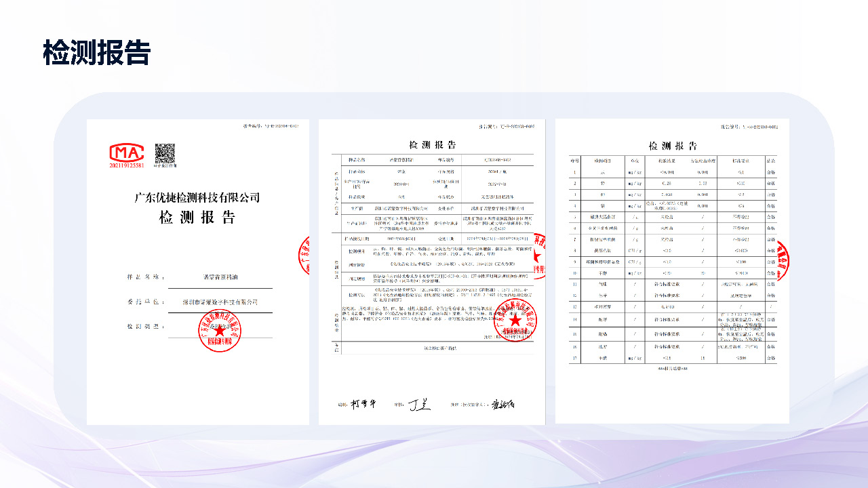Click the QR code beside the CMA logo
This screenshot has height=488, width=868.
coord(164,153)
